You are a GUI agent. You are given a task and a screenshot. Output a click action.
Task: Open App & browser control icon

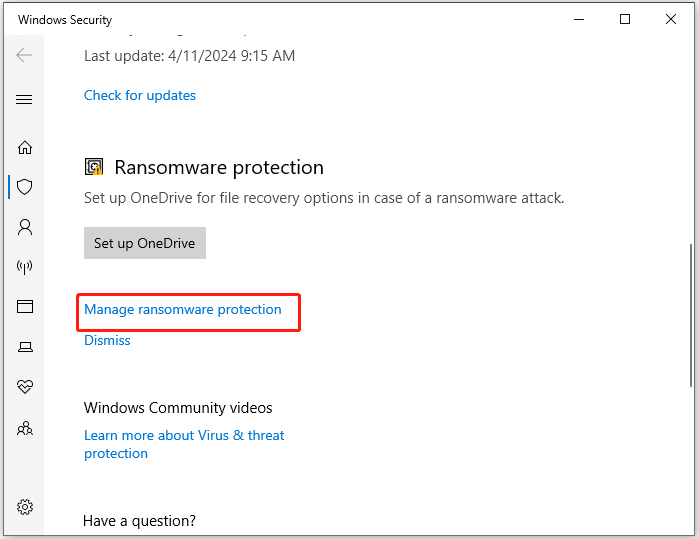[25, 306]
